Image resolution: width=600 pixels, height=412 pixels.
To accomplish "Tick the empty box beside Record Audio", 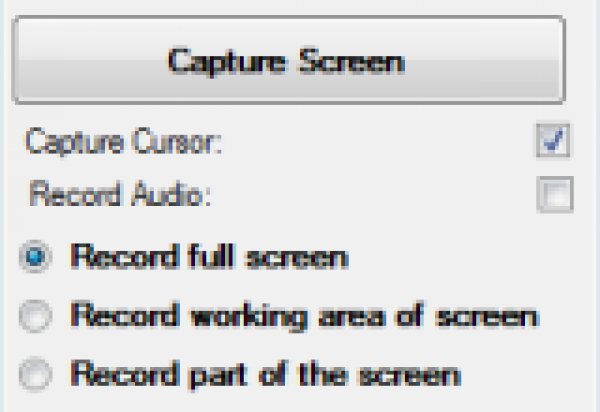I will click(x=553, y=195).
